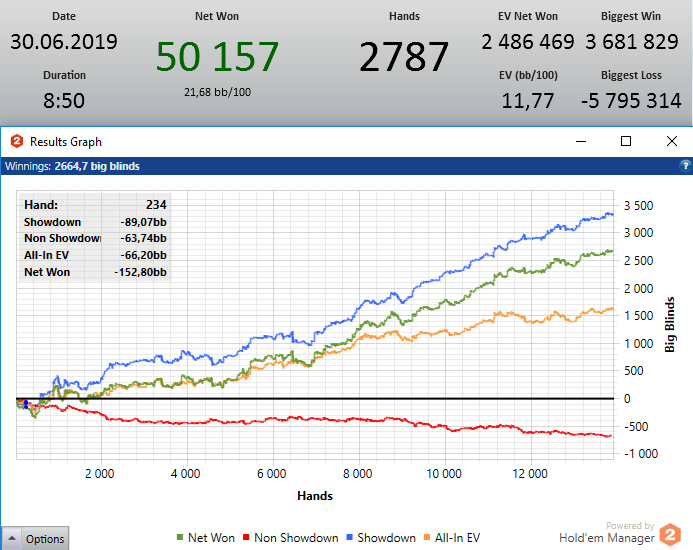Click the Results Graph window title
This screenshot has height=550, width=693.
point(66,142)
